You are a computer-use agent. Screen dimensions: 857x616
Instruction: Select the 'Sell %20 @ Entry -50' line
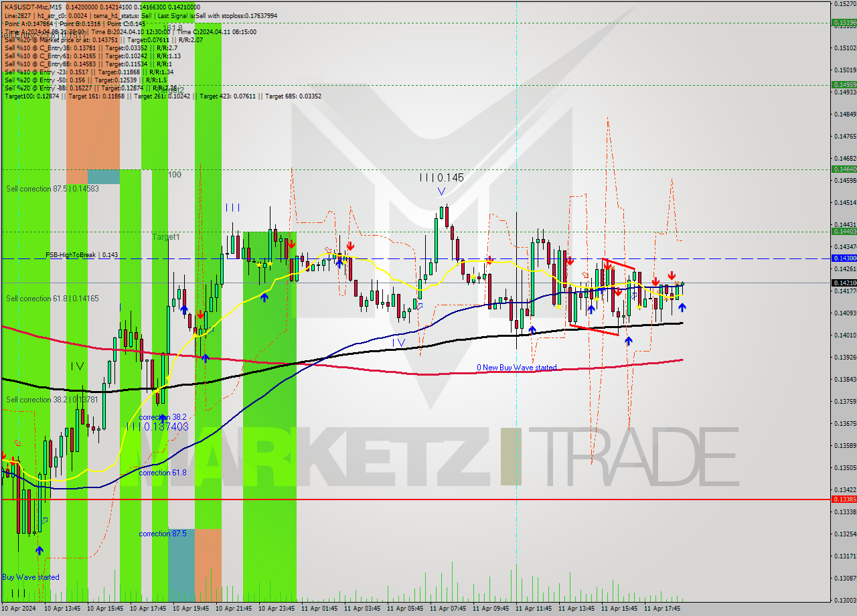(85, 80)
